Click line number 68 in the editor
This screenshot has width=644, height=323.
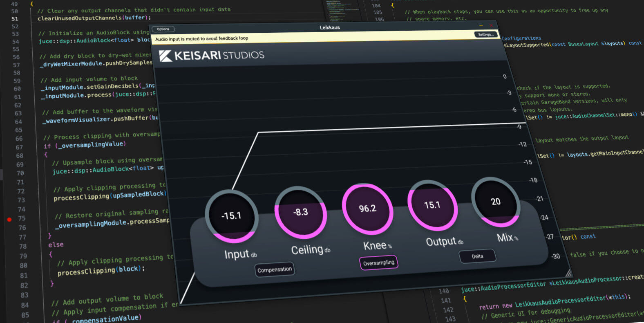(20, 156)
